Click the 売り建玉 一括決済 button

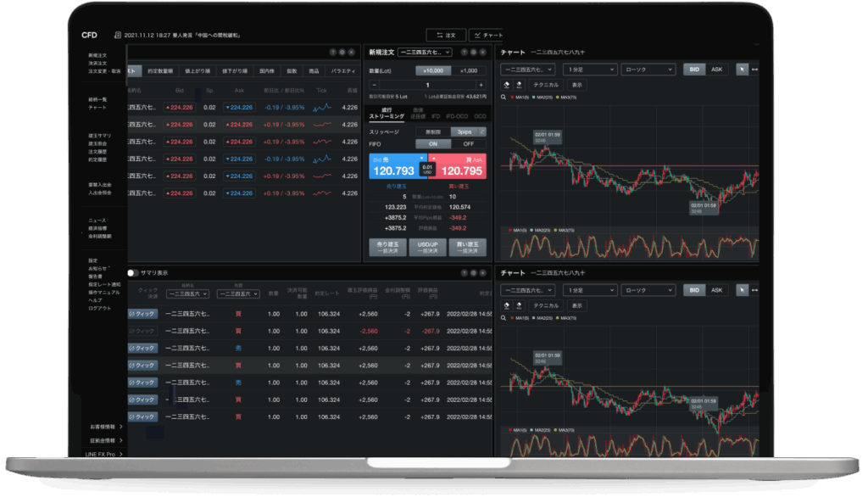tap(387, 247)
